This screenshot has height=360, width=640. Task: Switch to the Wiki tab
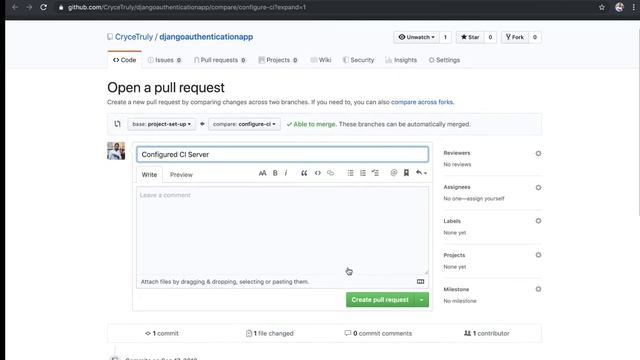321,60
